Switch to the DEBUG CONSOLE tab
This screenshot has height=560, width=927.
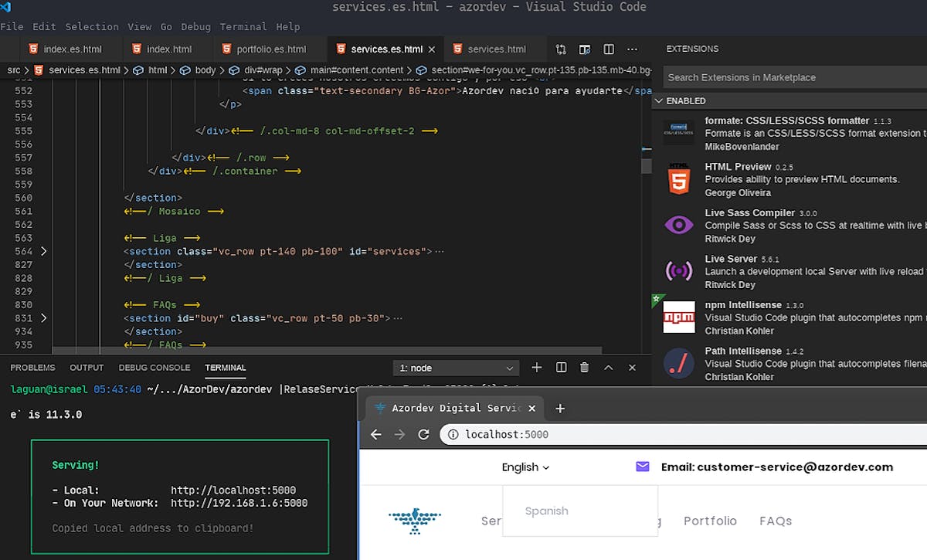pyautogui.click(x=154, y=367)
